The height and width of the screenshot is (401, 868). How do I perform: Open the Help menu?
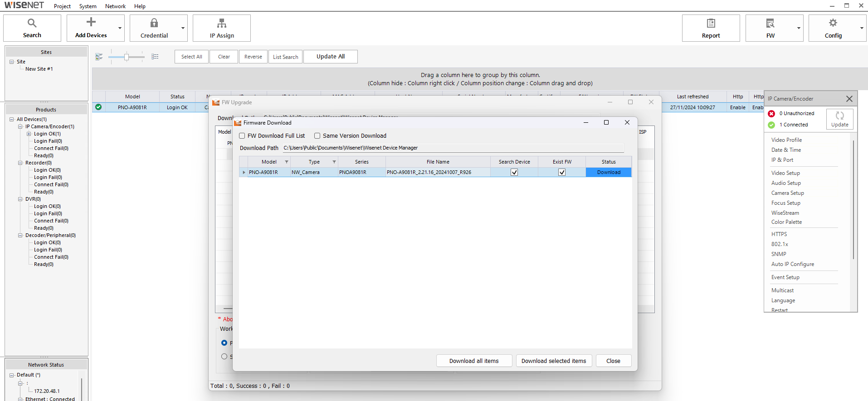tap(140, 6)
